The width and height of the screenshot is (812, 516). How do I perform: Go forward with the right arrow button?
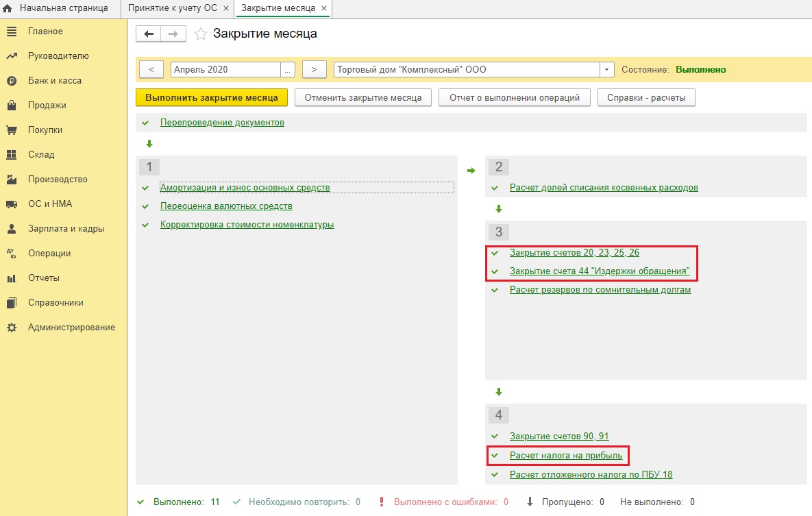click(173, 34)
